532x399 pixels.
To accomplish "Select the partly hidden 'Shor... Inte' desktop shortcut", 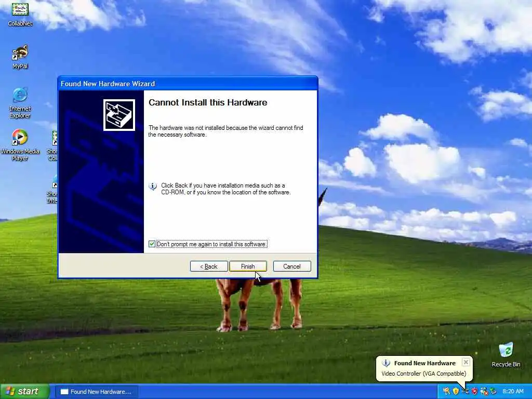I will 52,189.
